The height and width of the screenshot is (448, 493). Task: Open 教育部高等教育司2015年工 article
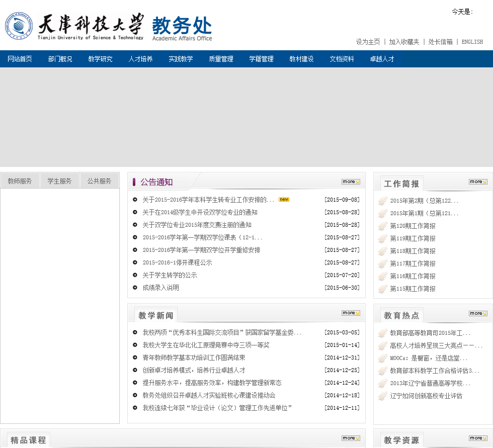(430, 333)
